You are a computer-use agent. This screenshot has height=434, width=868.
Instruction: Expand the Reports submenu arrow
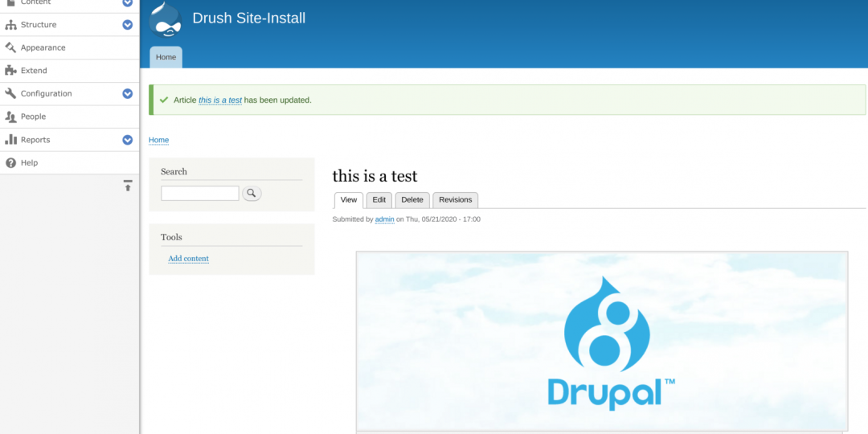(127, 140)
